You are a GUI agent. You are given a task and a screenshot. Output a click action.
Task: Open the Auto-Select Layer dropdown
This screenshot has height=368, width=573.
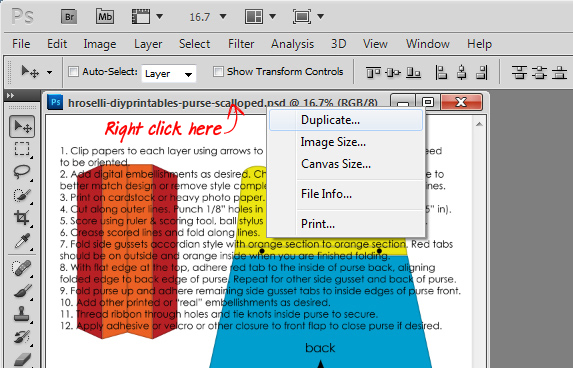point(169,74)
